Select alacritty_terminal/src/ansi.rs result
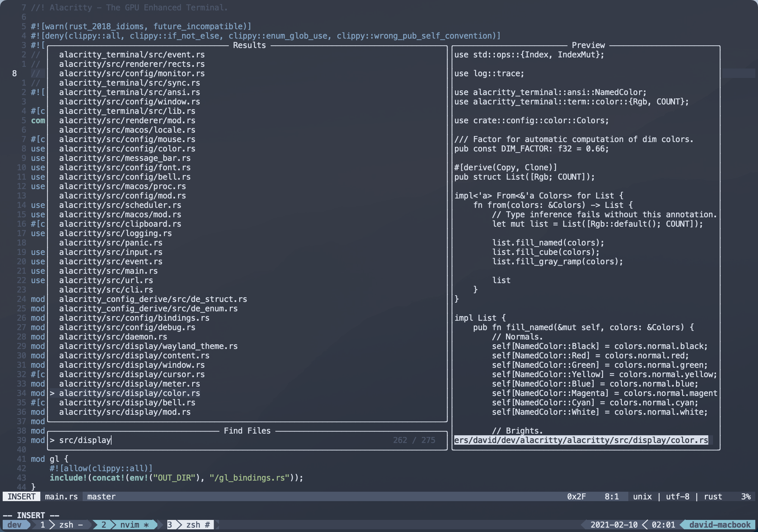The width and height of the screenshot is (758, 532). pos(129,92)
